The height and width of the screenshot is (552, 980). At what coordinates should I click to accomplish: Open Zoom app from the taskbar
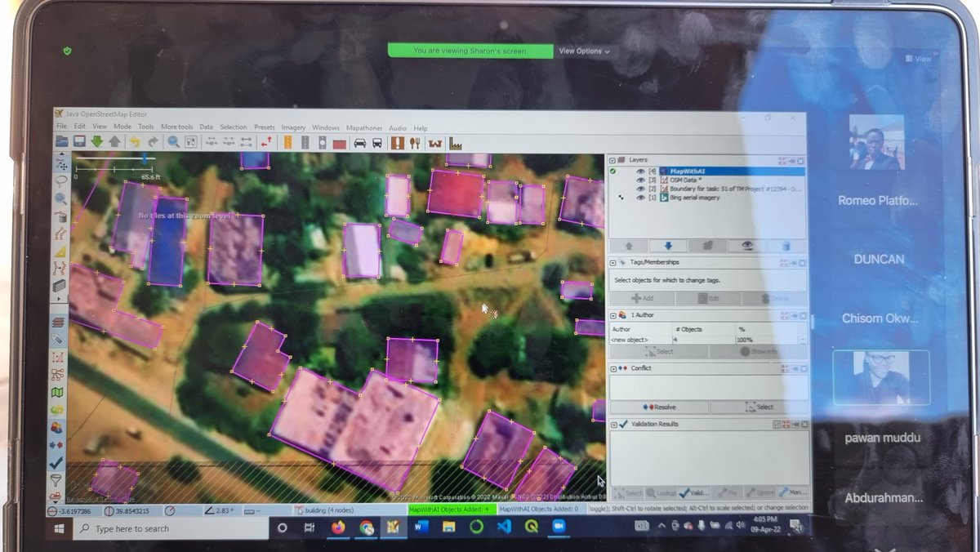pyautogui.click(x=559, y=528)
